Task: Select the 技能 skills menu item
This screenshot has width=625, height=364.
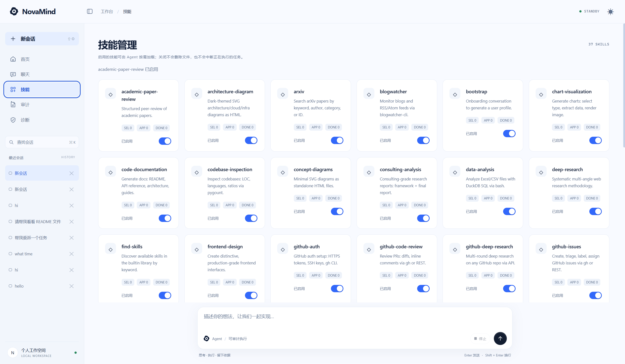Action: tap(42, 90)
